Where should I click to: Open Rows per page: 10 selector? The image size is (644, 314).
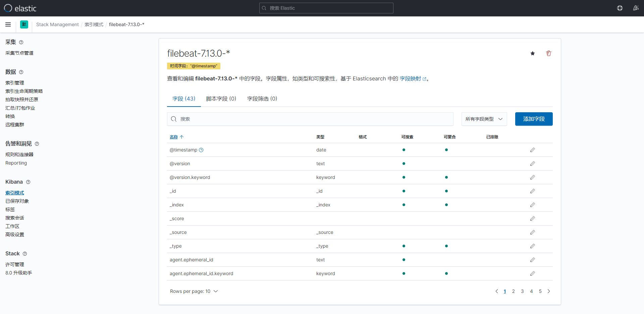point(194,291)
